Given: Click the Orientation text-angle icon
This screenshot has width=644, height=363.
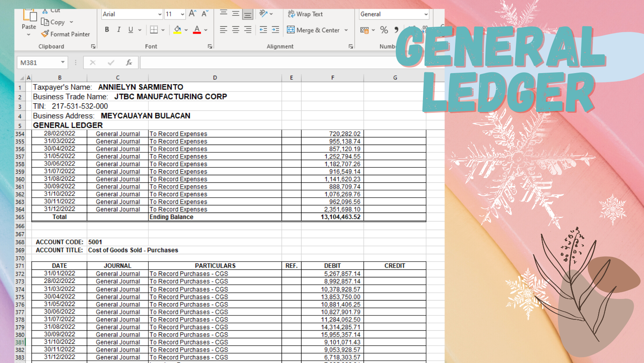Looking at the screenshot, I should (x=263, y=14).
